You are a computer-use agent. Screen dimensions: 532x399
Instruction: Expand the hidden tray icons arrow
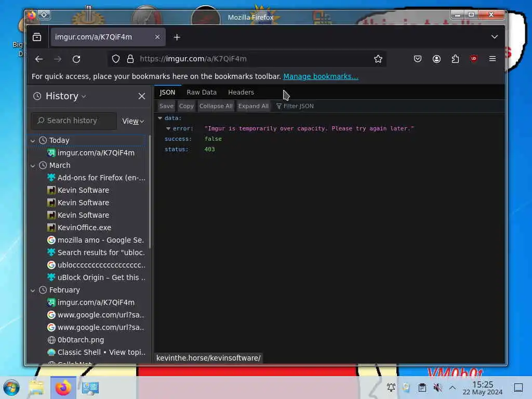pos(453,388)
